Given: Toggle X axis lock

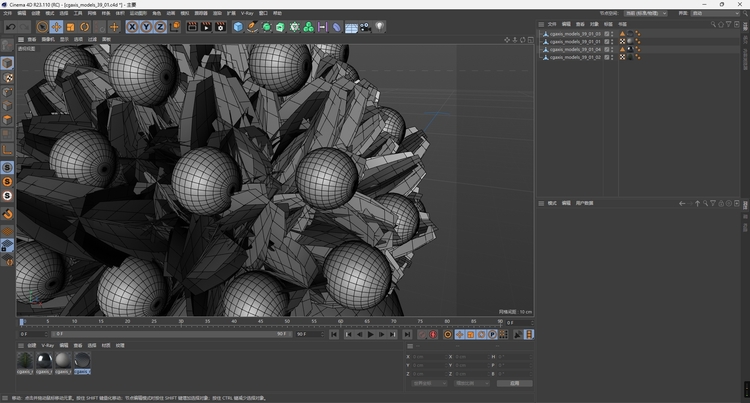Looking at the screenshot, I should [x=132, y=27].
